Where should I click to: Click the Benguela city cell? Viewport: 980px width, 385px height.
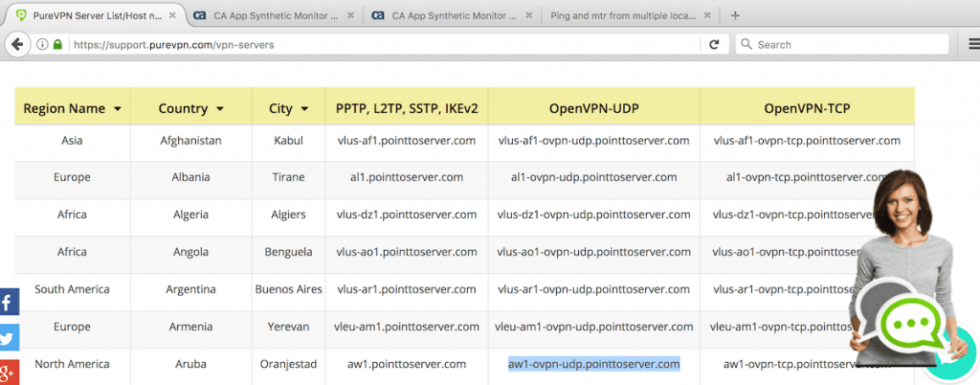click(x=289, y=253)
